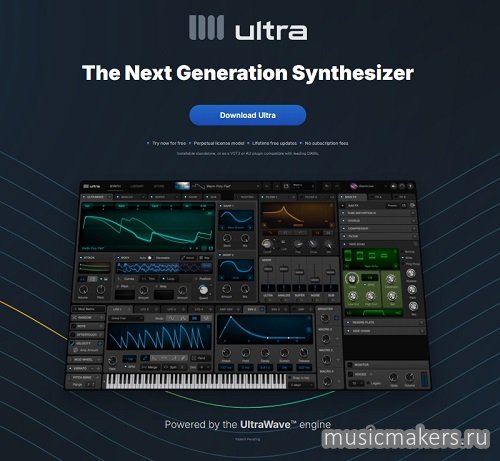Select the Normal mode in Tape Echo
Image resolution: width=500 pixels, height=461 pixels.
click(x=407, y=252)
